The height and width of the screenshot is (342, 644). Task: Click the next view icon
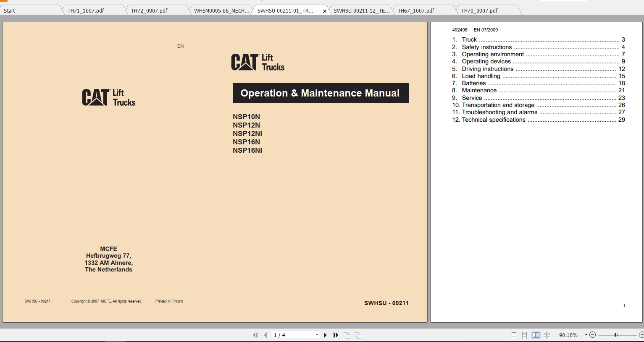click(x=357, y=335)
